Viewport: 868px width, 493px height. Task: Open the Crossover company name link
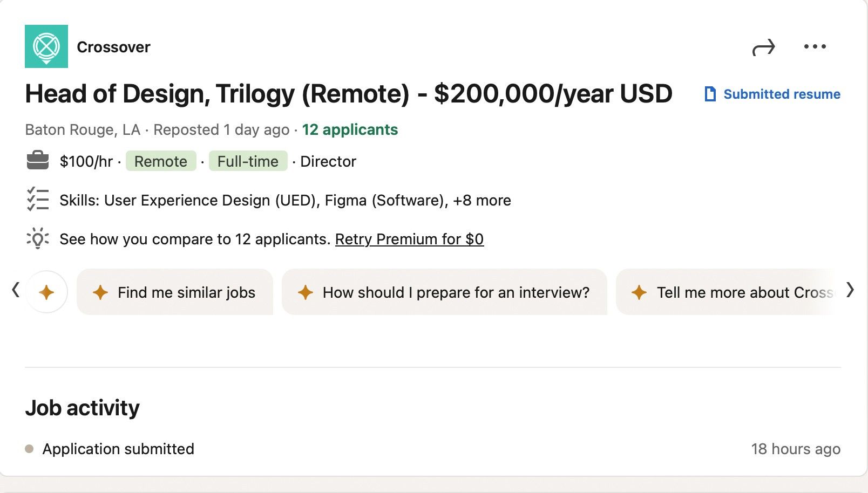click(x=113, y=47)
